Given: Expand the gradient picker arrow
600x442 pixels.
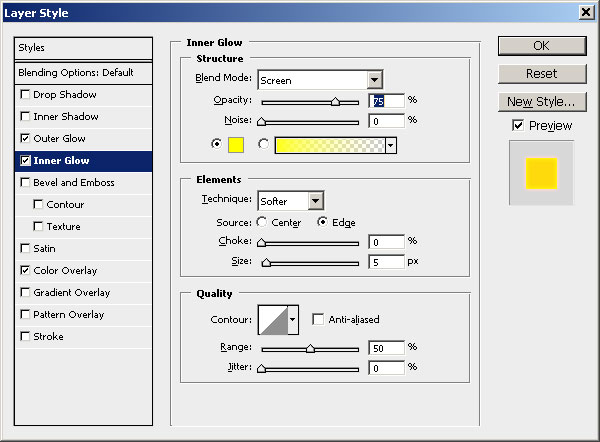Looking at the screenshot, I should pos(390,145).
